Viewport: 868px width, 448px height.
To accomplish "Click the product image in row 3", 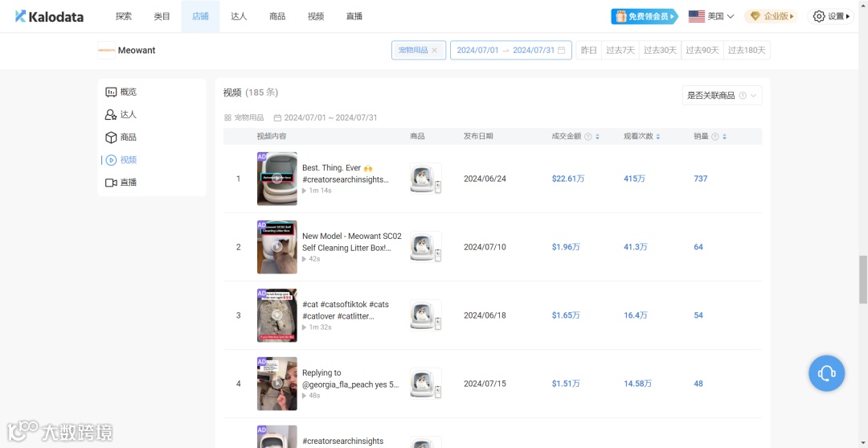I will point(426,315).
